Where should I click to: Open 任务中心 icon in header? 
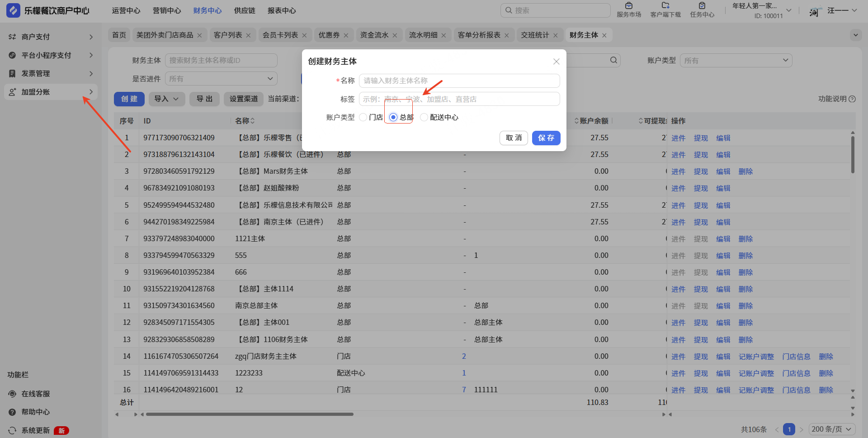click(x=702, y=6)
